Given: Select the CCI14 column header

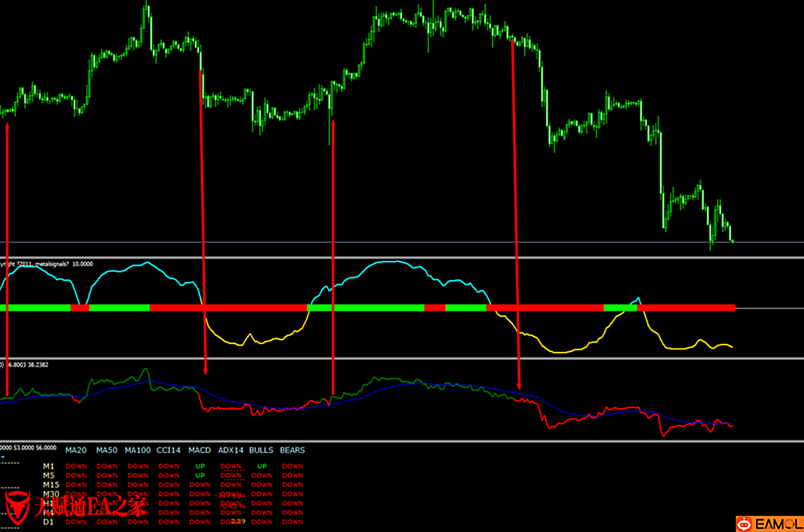Looking at the screenshot, I should tap(168, 450).
